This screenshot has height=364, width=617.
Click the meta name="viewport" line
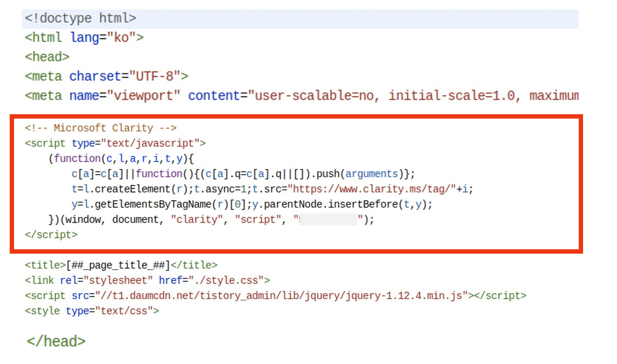click(x=302, y=95)
